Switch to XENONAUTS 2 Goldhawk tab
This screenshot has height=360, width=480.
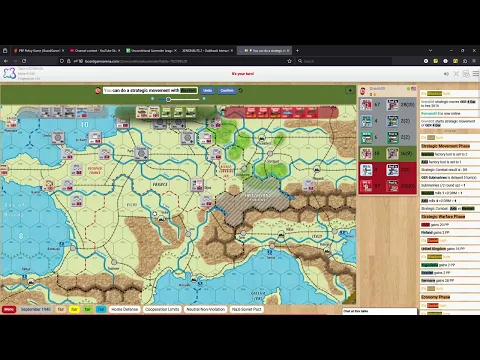[x=206, y=50]
